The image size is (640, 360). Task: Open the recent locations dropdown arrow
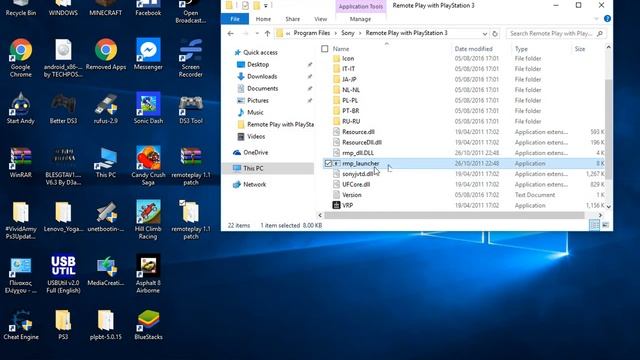[x=256, y=33]
